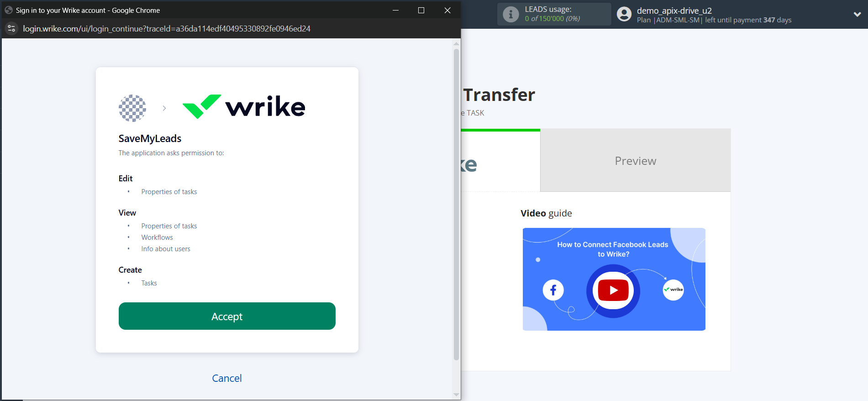Viewport: 868px width, 401px height.
Task: Click the URL address bar
Action: [x=167, y=29]
